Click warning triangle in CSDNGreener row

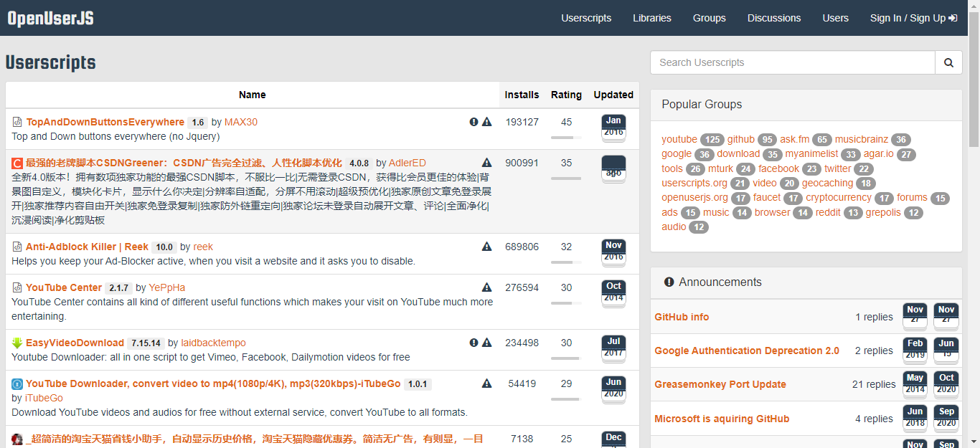(x=487, y=163)
